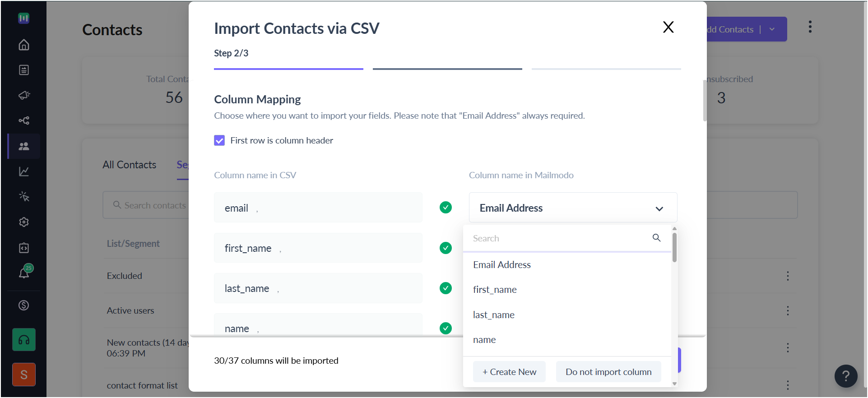
Task: Open the Journeys workflow icon
Action: (24, 120)
